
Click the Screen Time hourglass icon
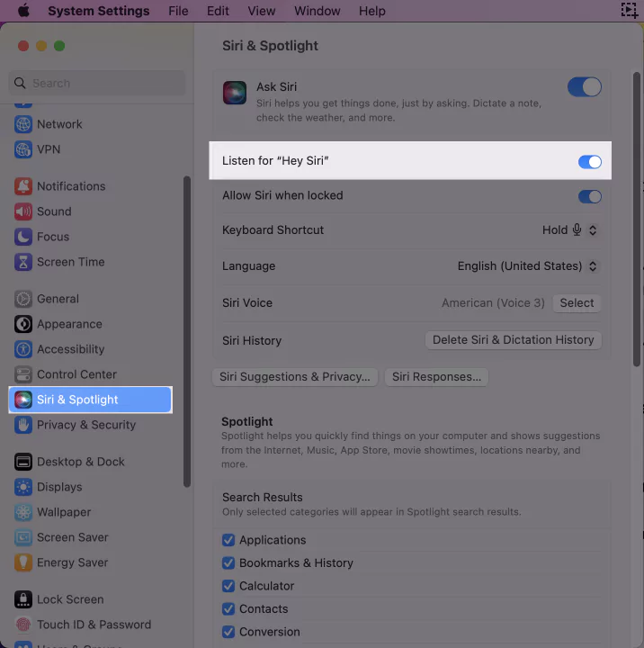click(23, 262)
